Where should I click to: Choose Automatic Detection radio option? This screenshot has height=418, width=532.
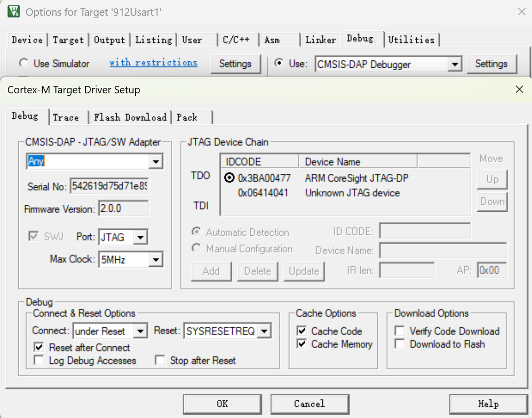pyautogui.click(x=196, y=231)
